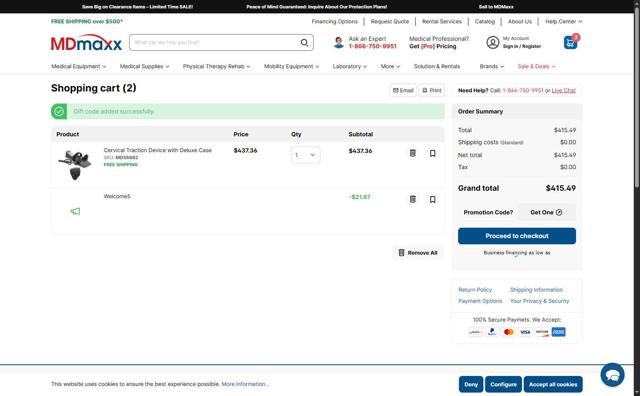Image resolution: width=640 pixels, height=396 pixels.
Task: Accept all cookies
Action: pyautogui.click(x=553, y=384)
